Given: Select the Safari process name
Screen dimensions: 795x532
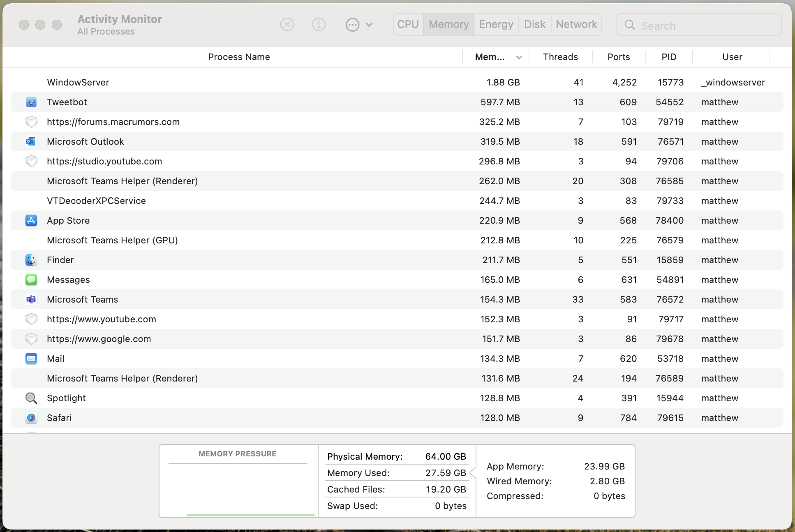Looking at the screenshot, I should pyautogui.click(x=59, y=418).
